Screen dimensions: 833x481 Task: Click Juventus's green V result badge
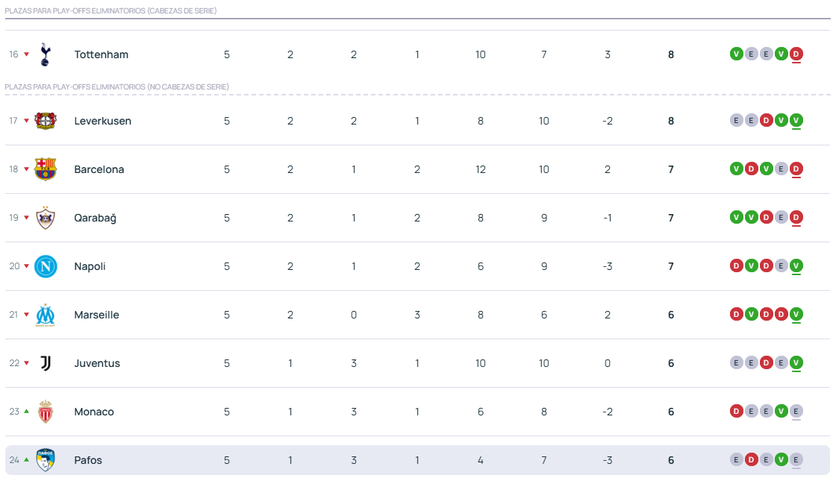coord(796,363)
